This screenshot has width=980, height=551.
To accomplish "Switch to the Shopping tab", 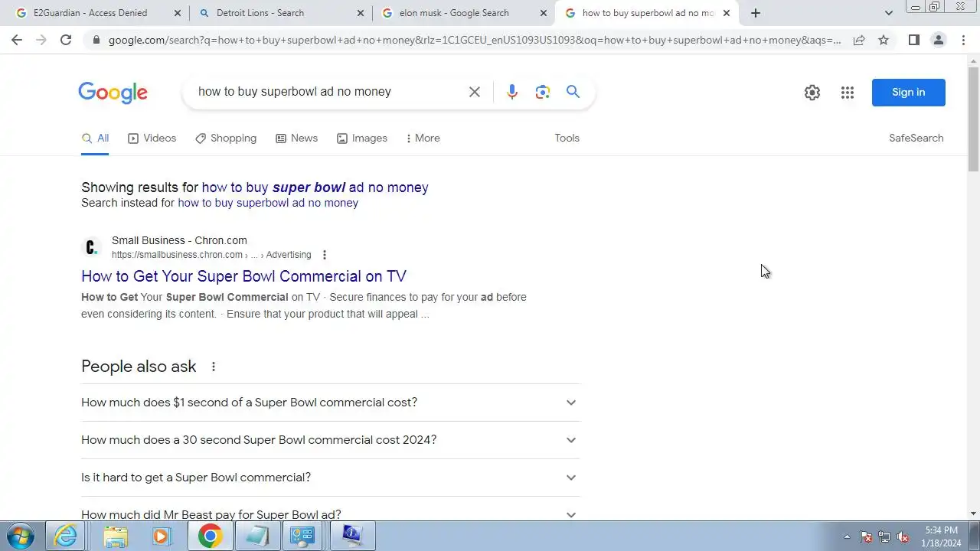I will pyautogui.click(x=226, y=139).
